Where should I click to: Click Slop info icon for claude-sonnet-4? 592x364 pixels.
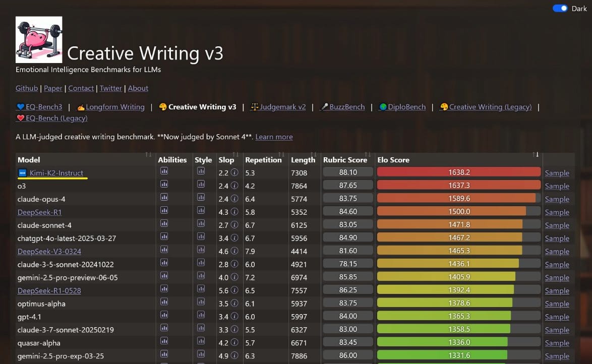coord(234,225)
